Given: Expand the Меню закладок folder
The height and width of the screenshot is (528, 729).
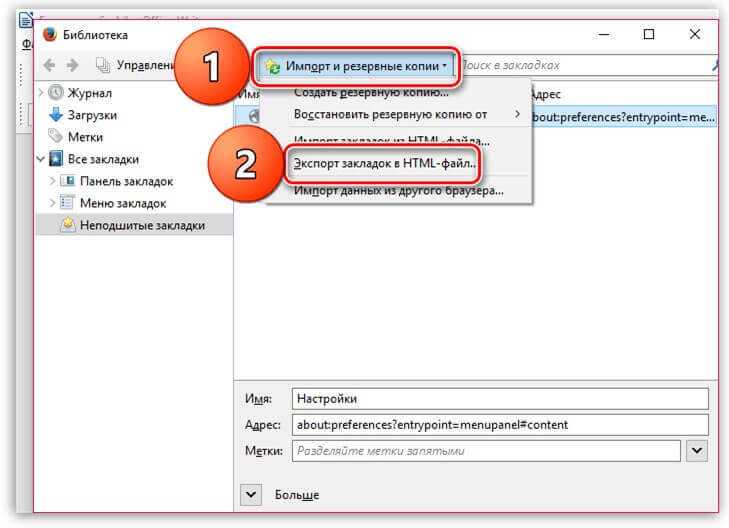Looking at the screenshot, I should tap(53, 203).
